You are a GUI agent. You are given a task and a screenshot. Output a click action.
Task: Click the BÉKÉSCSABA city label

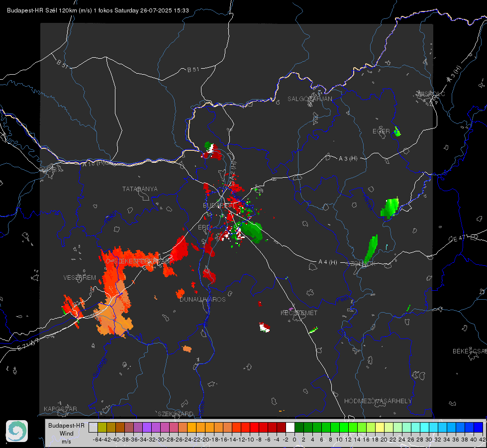pos(470,351)
